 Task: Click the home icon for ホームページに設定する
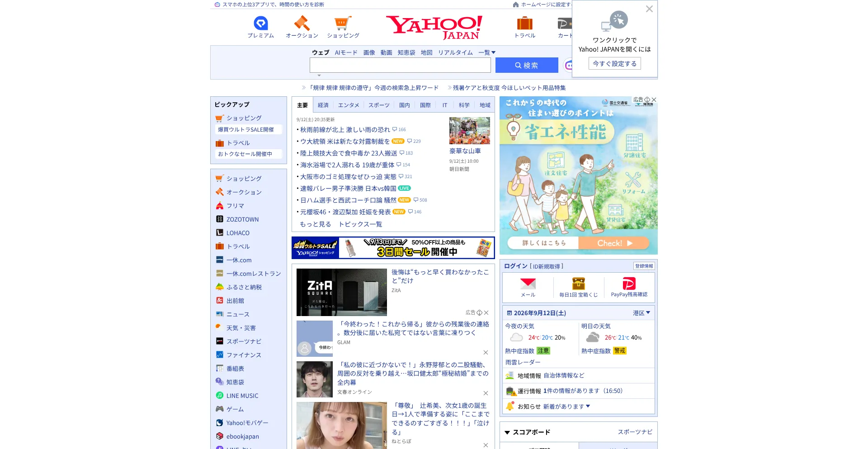[516, 5]
